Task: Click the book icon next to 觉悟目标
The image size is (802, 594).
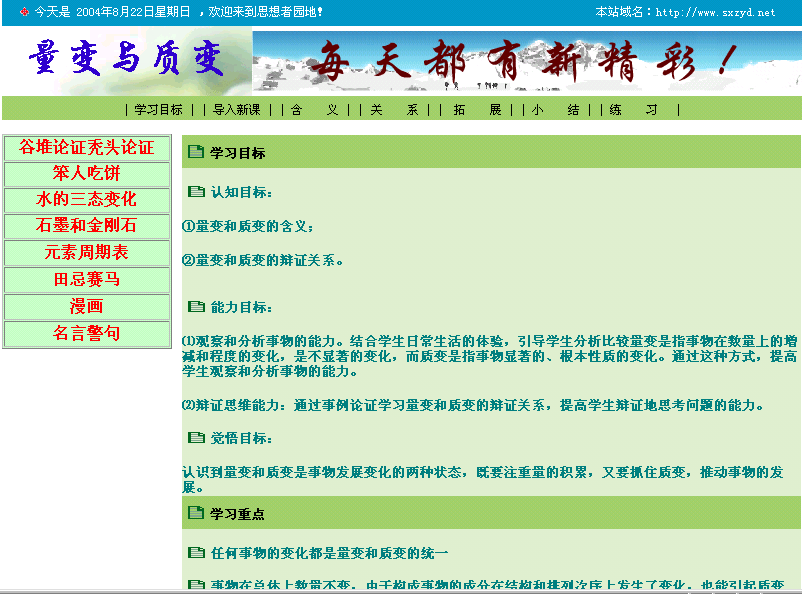Action: [196, 437]
